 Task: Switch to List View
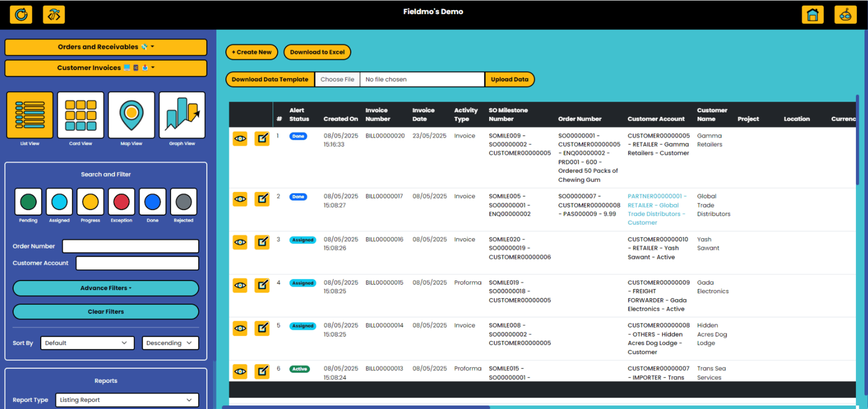30,115
